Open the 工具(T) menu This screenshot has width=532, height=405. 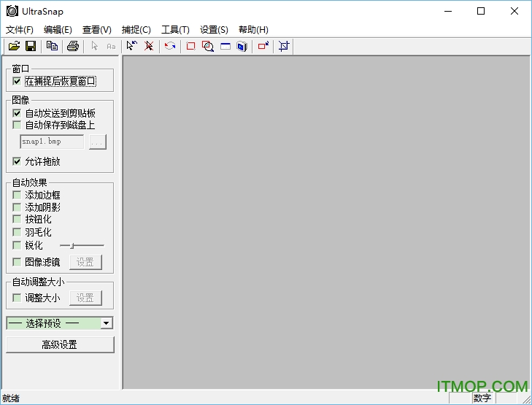175,30
